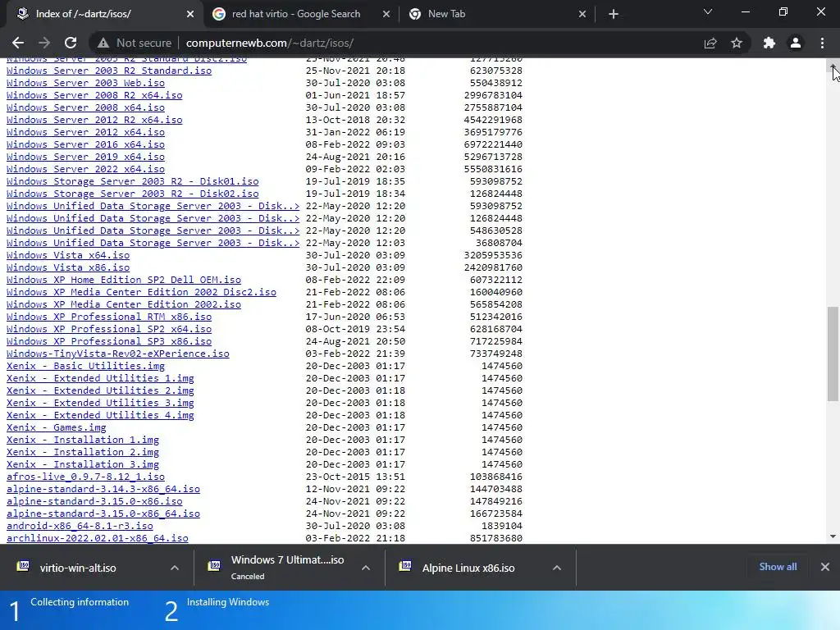Click the forward navigation arrow
The image size is (840, 630).
click(x=44, y=43)
